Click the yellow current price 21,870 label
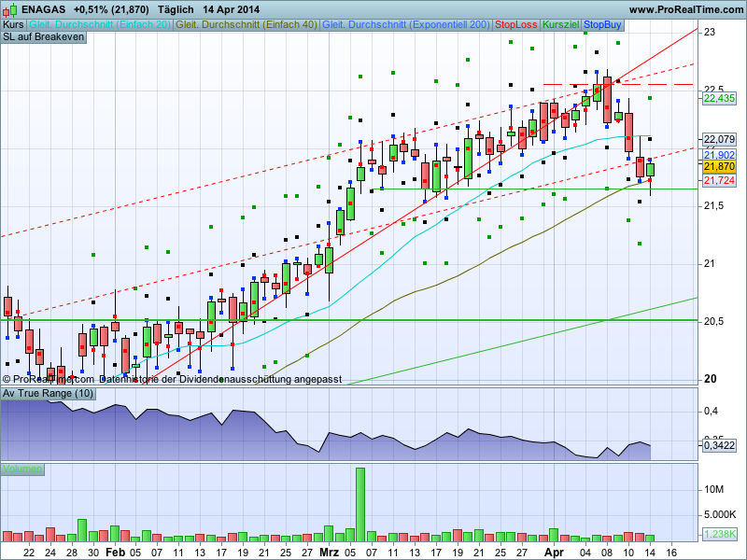Screen dimensions: 747x560 coord(719,166)
